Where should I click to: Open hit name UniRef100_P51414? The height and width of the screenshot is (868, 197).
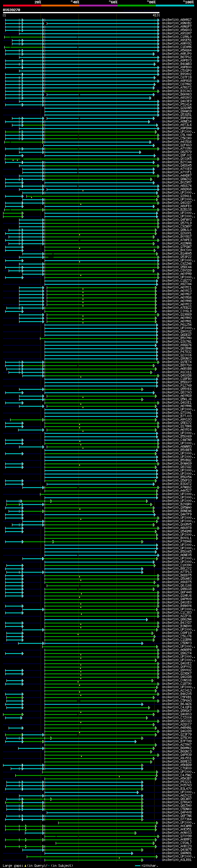point(177,104)
